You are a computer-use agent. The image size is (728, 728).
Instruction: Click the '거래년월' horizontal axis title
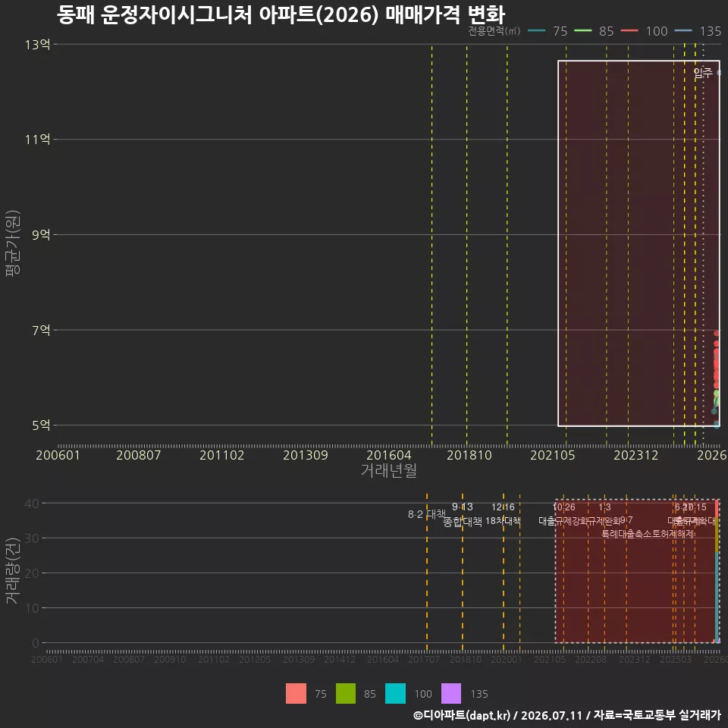pos(388,470)
